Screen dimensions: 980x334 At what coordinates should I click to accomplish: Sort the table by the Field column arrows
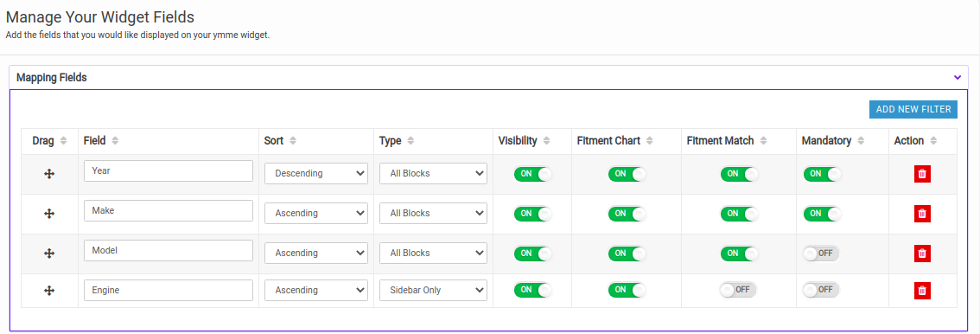(x=114, y=141)
